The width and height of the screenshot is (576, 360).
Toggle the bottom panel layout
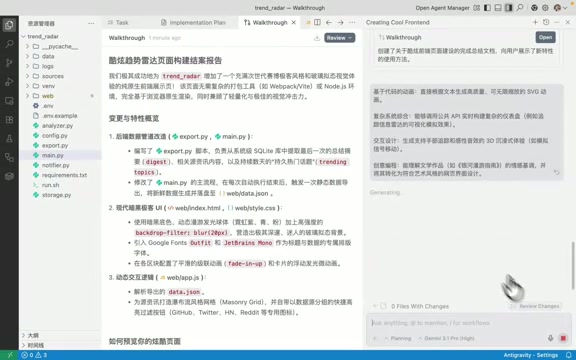tap(498, 8)
